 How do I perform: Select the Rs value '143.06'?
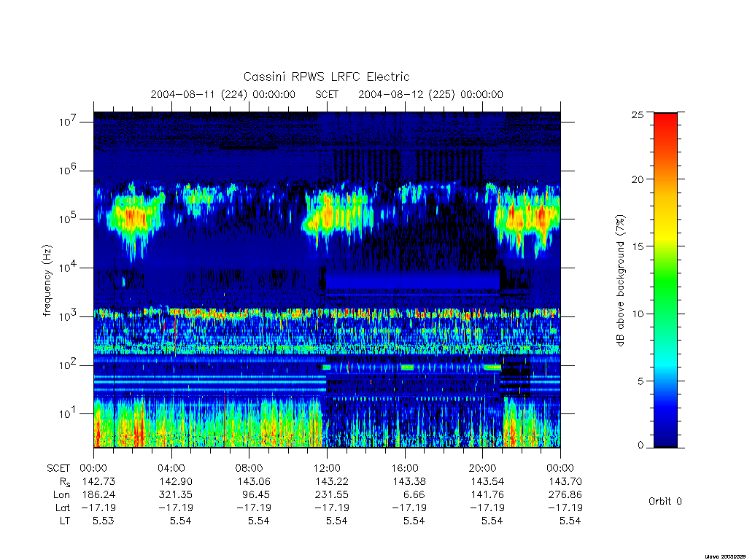pyautogui.click(x=253, y=481)
